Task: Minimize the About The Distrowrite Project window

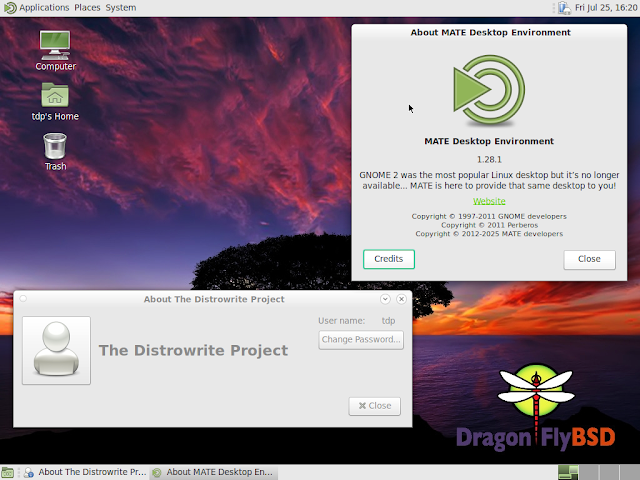Action: point(385,299)
